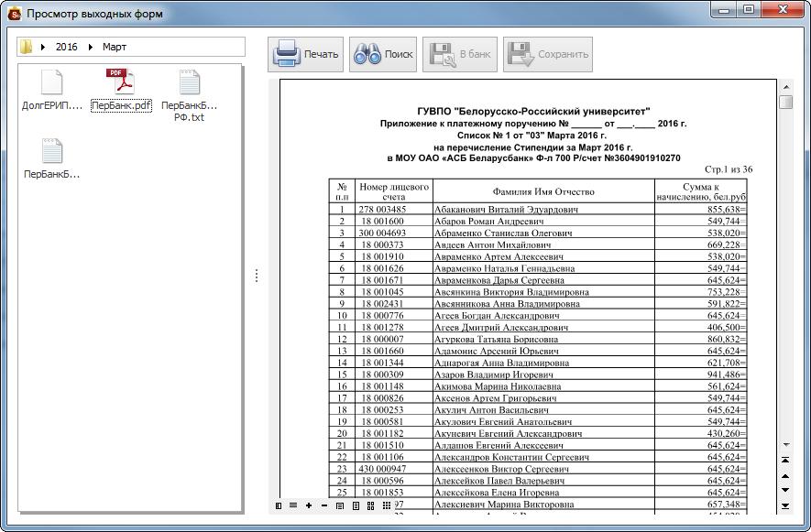Fit page width viewer icon
The height and width of the screenshot is (532, 811).
tap(340, 505)
